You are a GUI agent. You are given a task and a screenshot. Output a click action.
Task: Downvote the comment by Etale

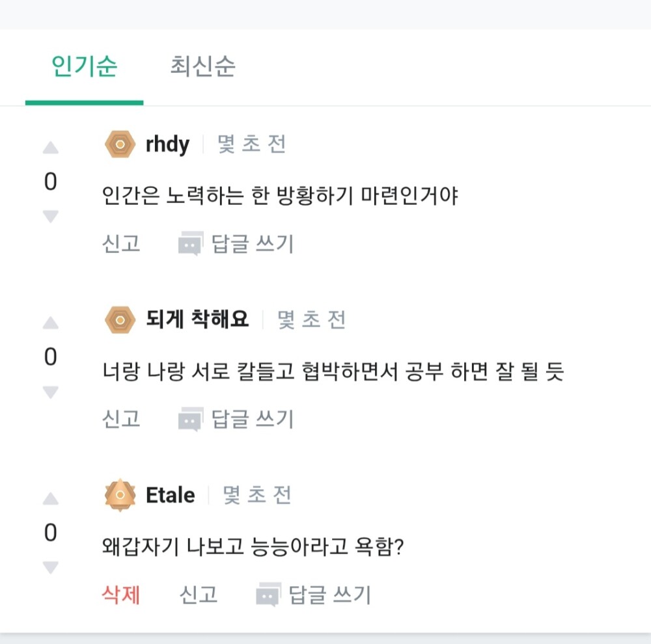[51, 567]
